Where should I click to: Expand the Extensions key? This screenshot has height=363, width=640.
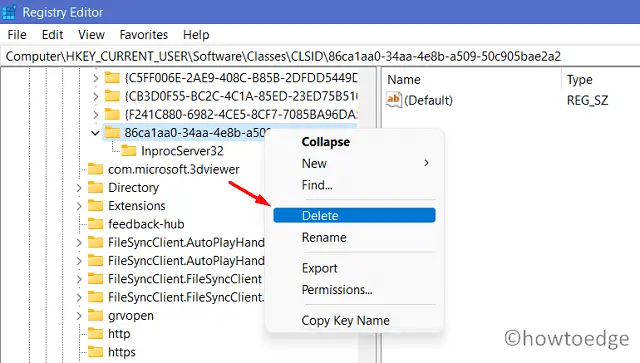point(79,206)
